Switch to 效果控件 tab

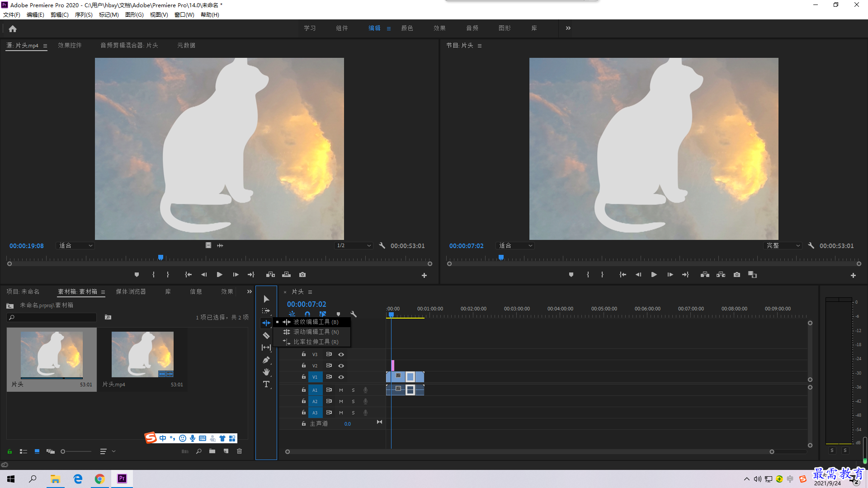pos(70,46)
